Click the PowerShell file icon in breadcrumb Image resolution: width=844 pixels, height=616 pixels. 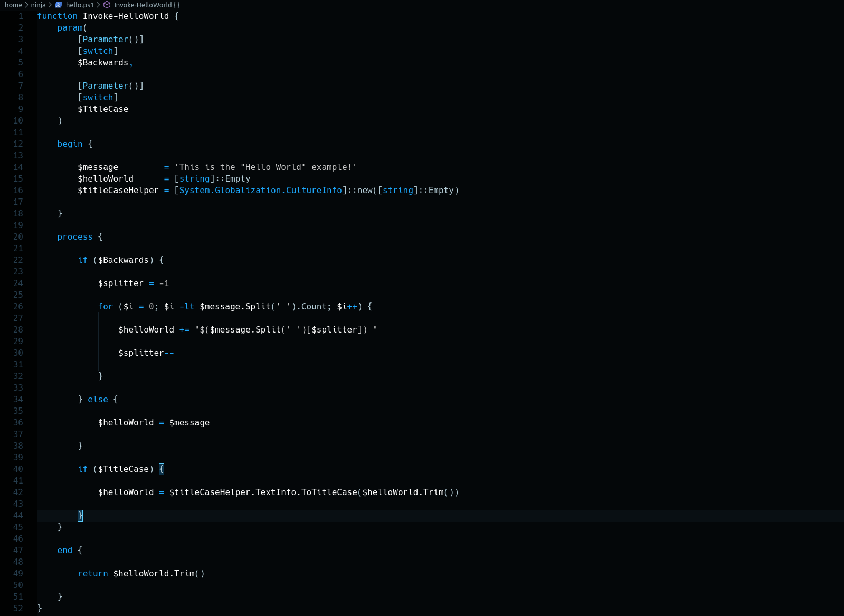pos(59,5)
